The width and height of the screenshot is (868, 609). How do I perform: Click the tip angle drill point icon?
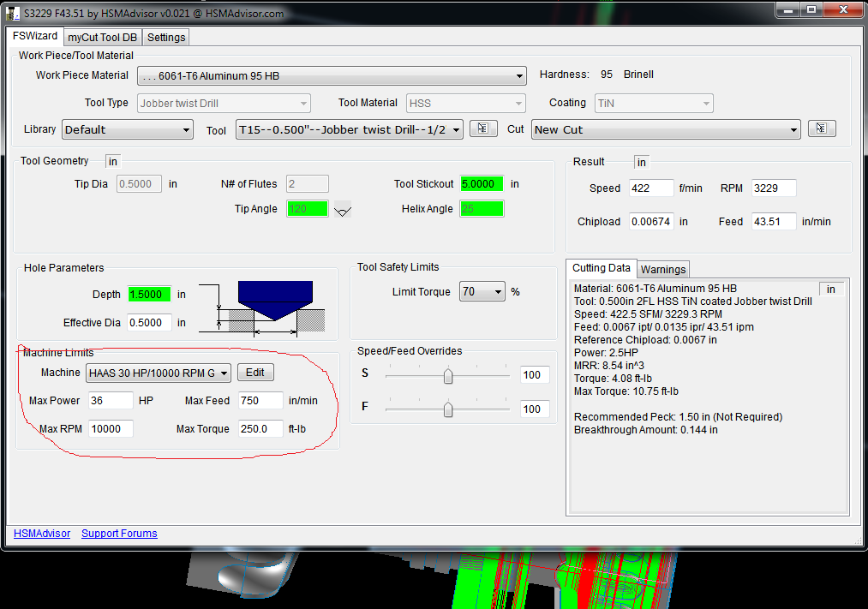[x=343, y=210]
